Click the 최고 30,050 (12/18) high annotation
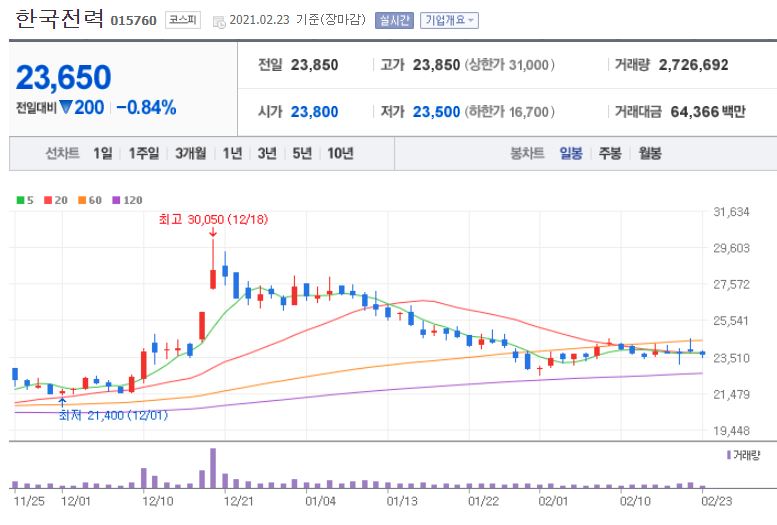The image size is (777, 525). tap(213, 219)
